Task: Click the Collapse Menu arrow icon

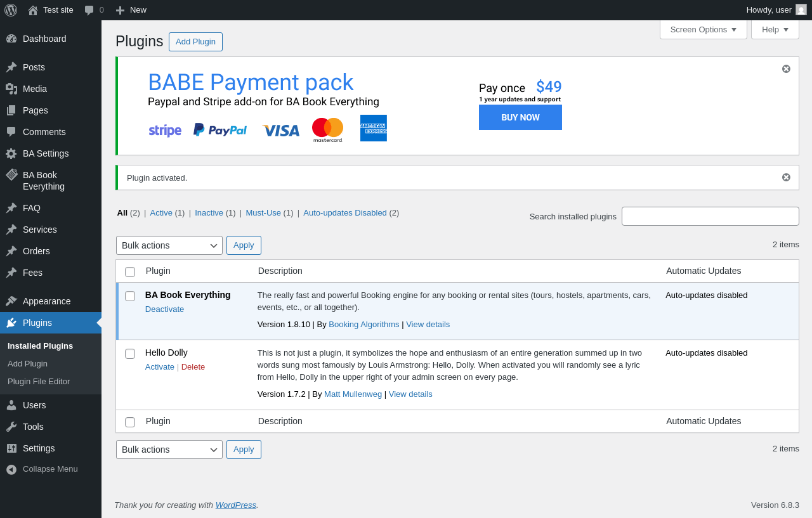Action: [11, 469]
